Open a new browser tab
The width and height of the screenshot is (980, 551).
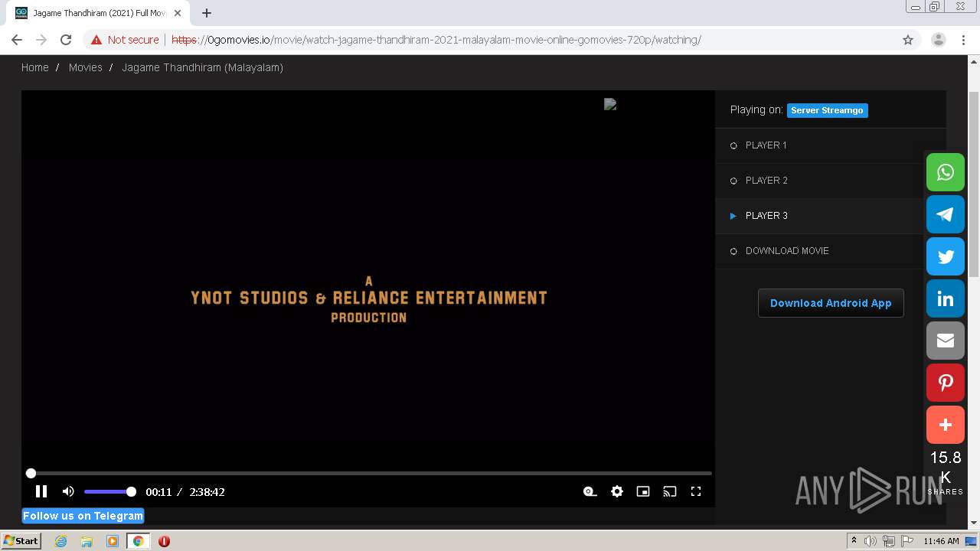point(207,13)
